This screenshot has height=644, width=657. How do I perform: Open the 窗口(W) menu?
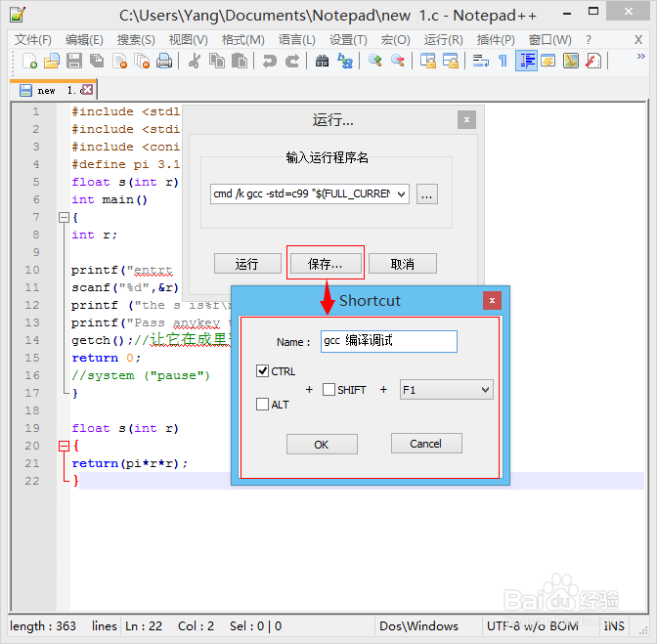tap(550, 40)
